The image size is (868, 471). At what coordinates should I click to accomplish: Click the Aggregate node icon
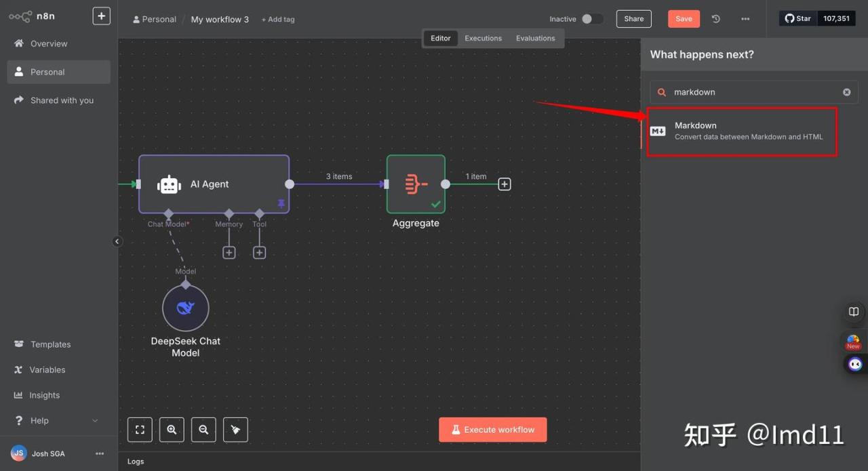(416, 184)
